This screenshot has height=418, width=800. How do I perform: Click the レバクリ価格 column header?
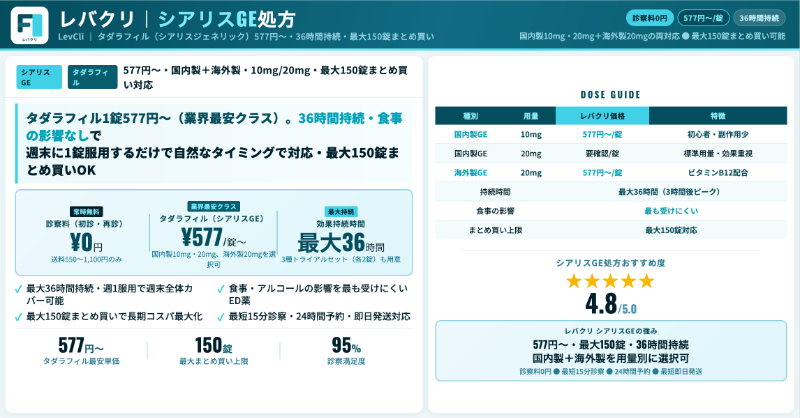click(603, 116)
